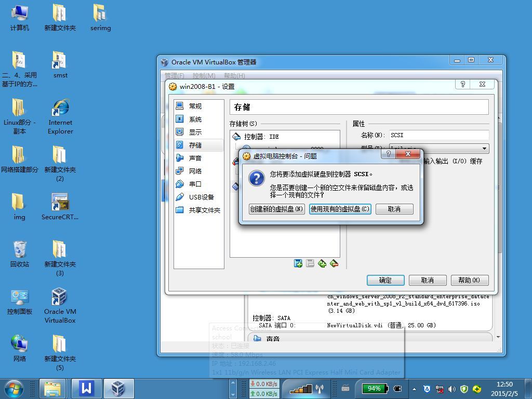Select 新建文件夹 (5) folder
Viewport: 532px width, 399px height.
tap(60, 353)
